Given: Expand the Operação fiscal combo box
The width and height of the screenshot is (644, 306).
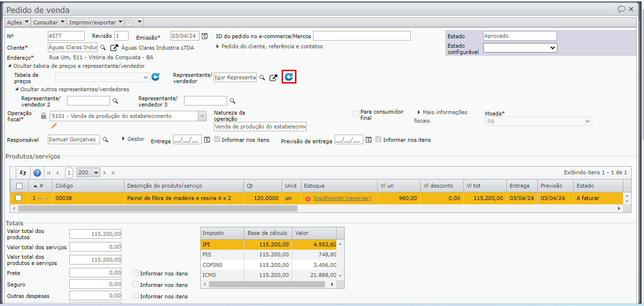Looking at the screenshot, I should coord(202,116).
